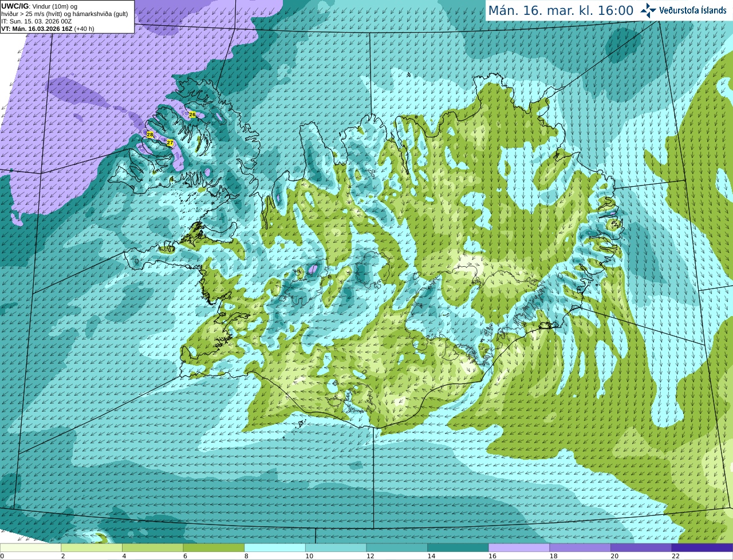Select the 0–2 m/s pale legend swatch
Image resolution: width=733 pixels, height=560 pixels.
point(30,547)
